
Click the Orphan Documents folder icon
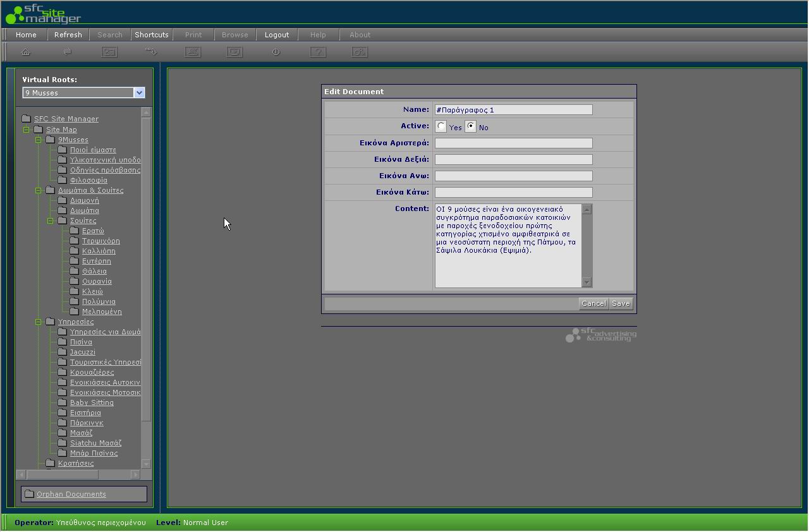click(29, 494)
